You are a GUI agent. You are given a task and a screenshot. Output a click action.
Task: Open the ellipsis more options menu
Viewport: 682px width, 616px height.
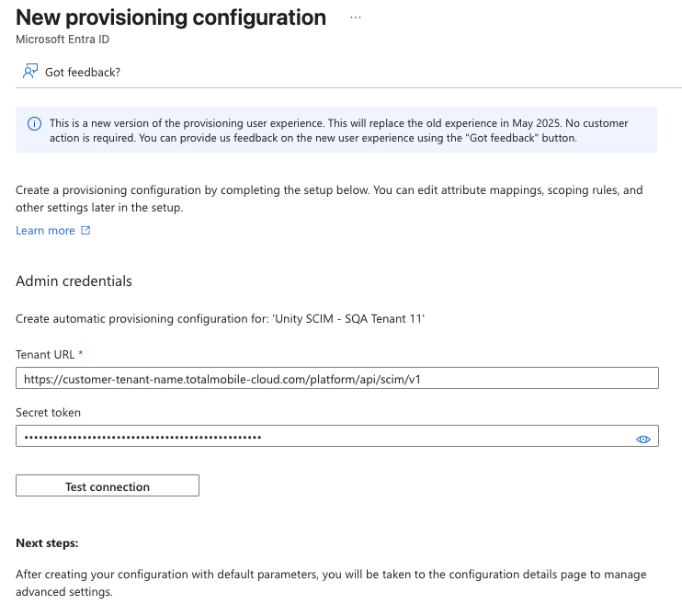[356, 17]
